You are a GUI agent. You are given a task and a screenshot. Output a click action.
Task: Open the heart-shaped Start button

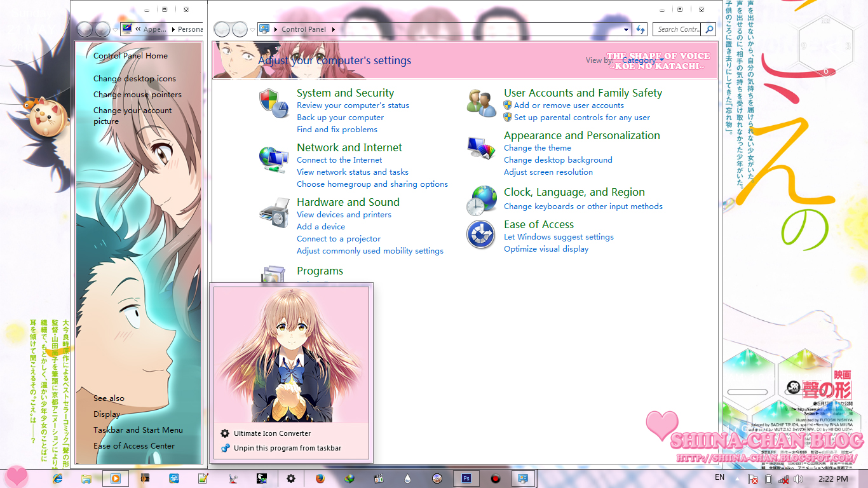16,477
